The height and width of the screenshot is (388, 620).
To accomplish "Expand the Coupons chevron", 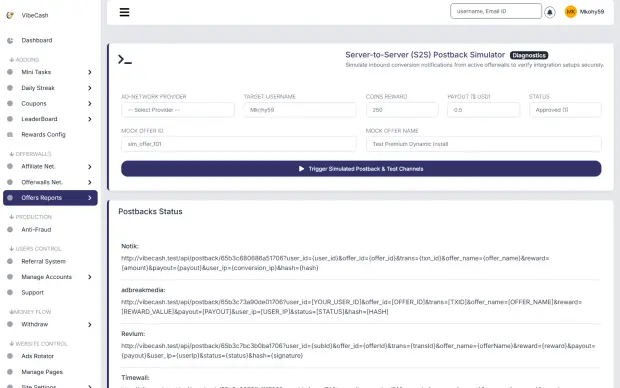I will pos(90,103).
